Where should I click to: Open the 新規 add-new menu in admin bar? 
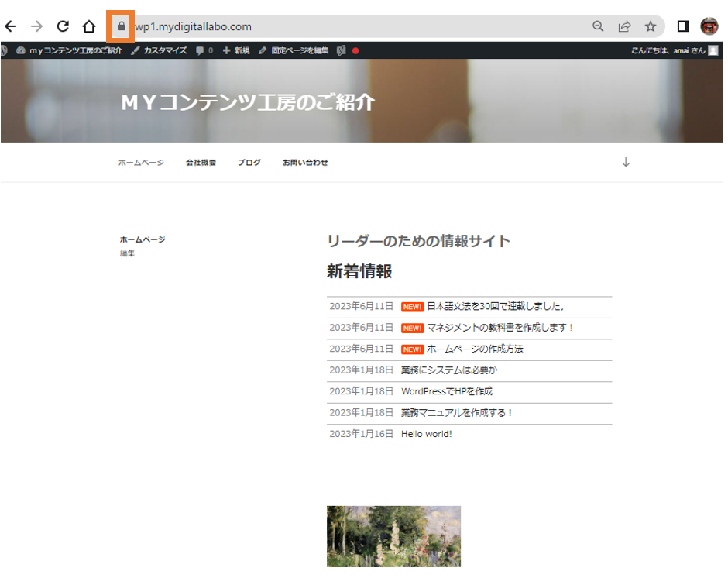click(236, 50)
